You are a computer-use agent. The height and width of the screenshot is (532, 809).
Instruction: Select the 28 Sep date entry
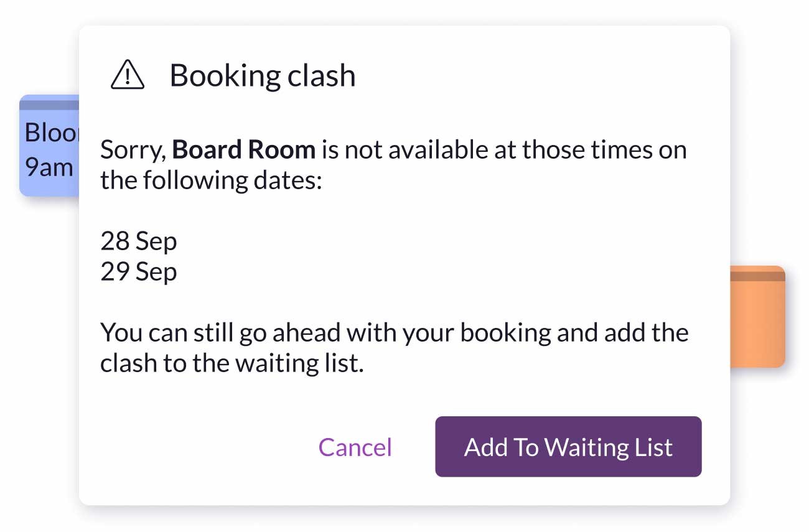[x=138, y=241]
